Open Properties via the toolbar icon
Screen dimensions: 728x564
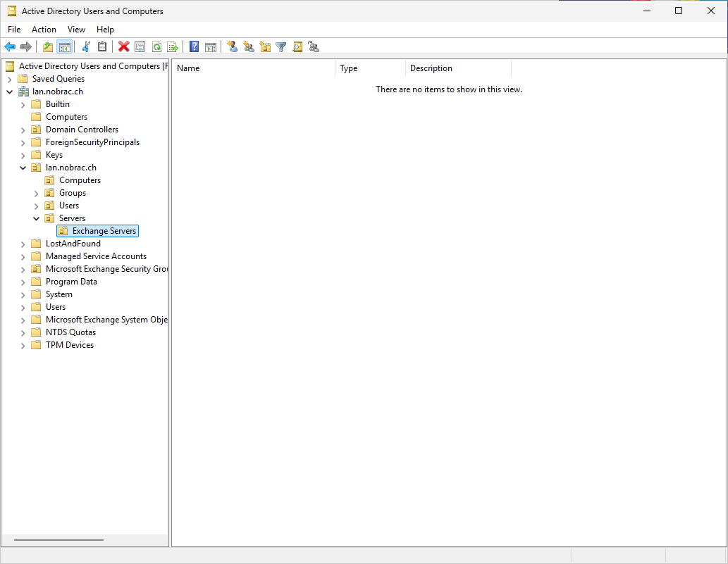click(140, 47)
